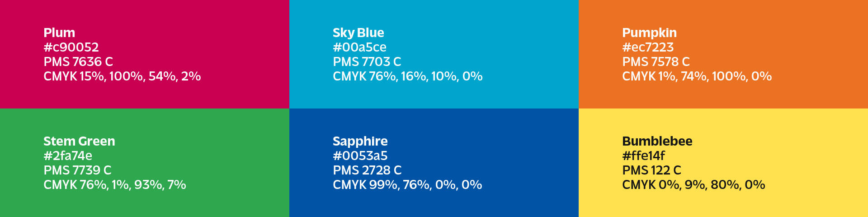Click the #ec7223 hex code
Screen dimensions: 868x217
coord(648,47)
